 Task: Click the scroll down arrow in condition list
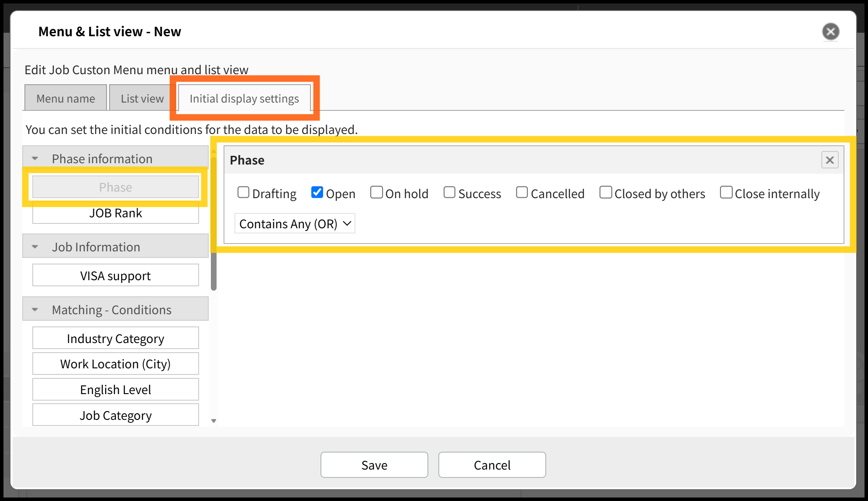pos(214,421)
